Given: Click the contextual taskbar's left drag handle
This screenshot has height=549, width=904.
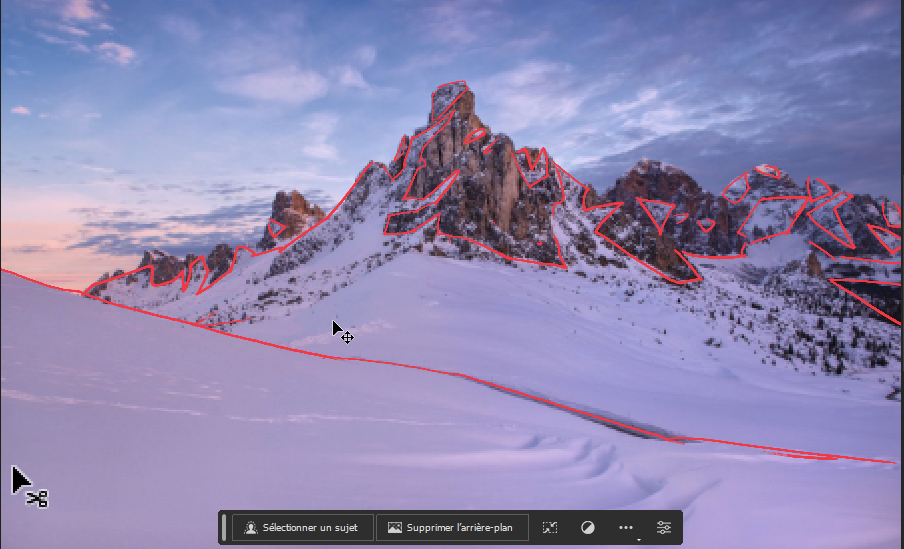Looking at the screenshot, I should click(224, 528).
